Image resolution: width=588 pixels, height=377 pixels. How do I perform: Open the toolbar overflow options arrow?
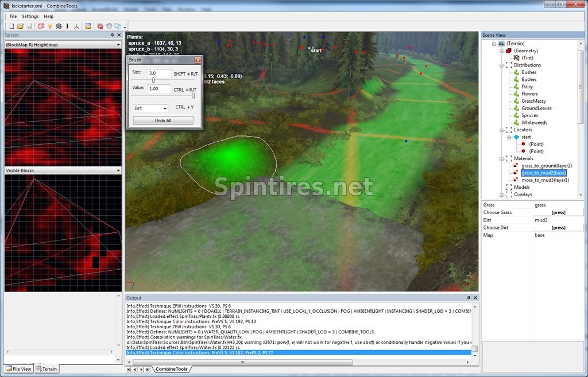[125, 27]
